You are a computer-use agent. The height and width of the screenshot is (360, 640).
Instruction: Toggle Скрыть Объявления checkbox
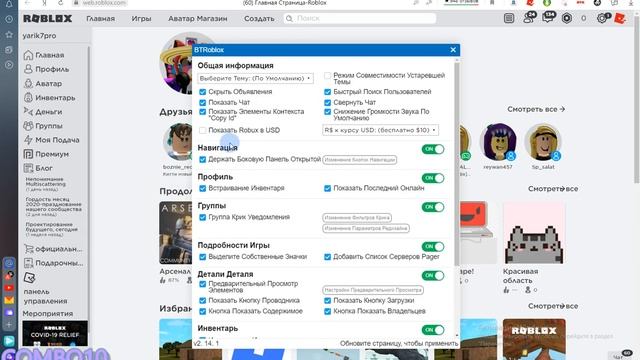coord(202,92)
